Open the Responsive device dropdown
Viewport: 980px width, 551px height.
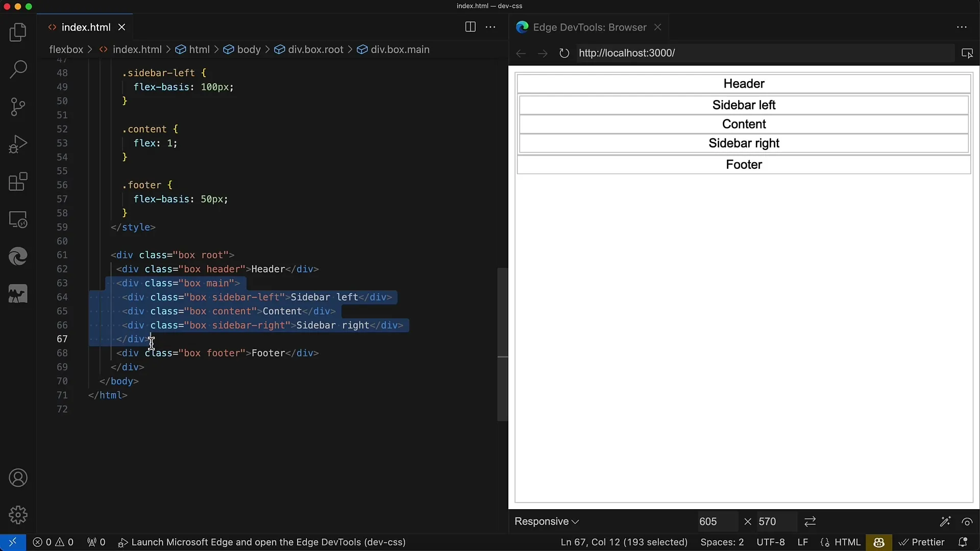point(546,521)
